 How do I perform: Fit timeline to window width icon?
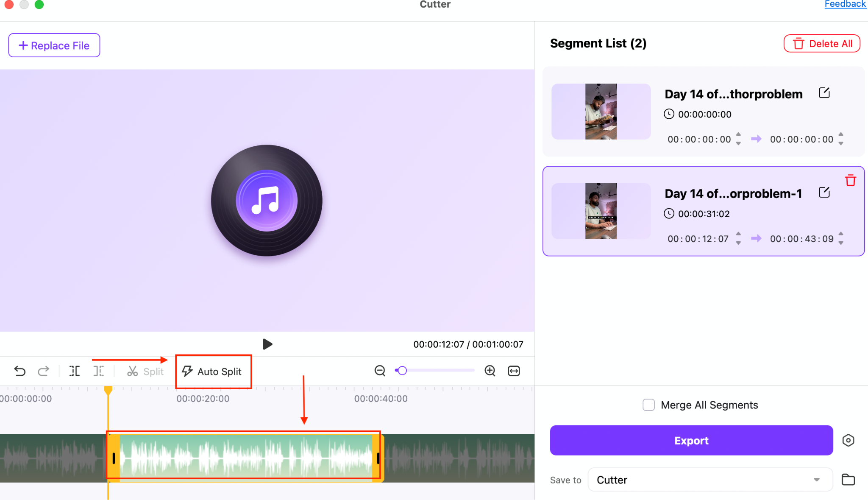tap(514, 371)
